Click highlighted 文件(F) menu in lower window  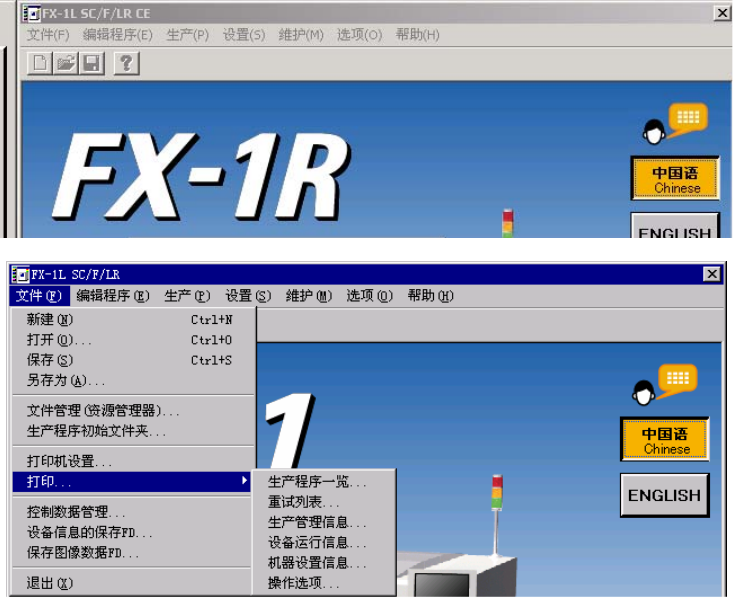[x=39, y=295]
